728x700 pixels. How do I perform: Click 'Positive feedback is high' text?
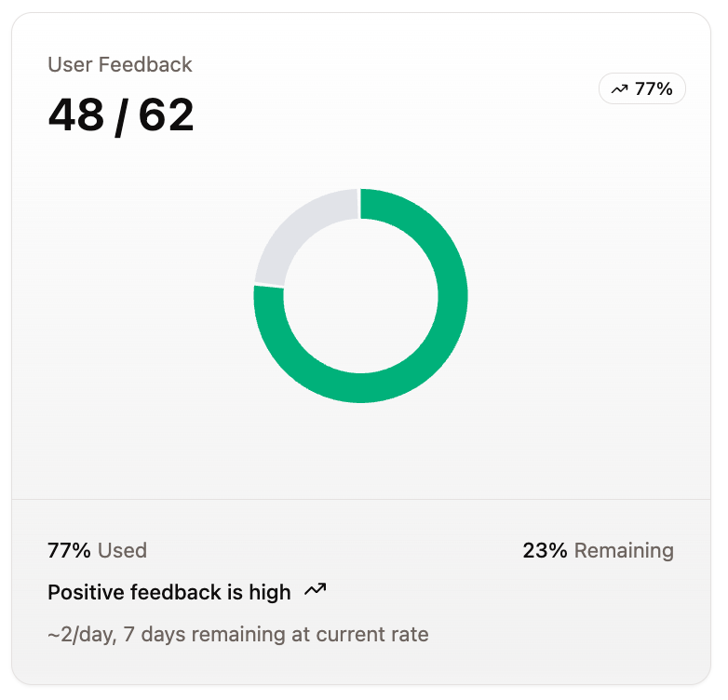(x=169, y=592)
